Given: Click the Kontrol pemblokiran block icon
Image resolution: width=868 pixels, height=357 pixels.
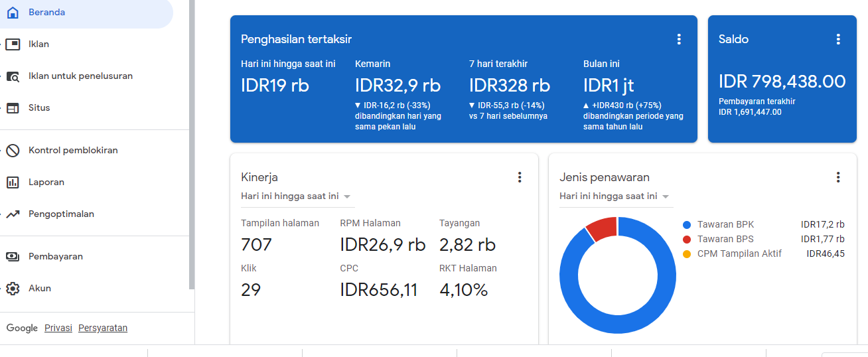Looking at the screenshot, I should [13, 151].
